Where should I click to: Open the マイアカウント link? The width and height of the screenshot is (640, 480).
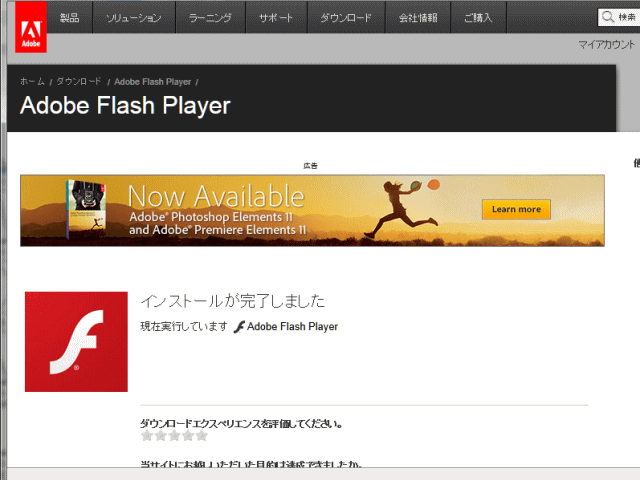point(607,44)
